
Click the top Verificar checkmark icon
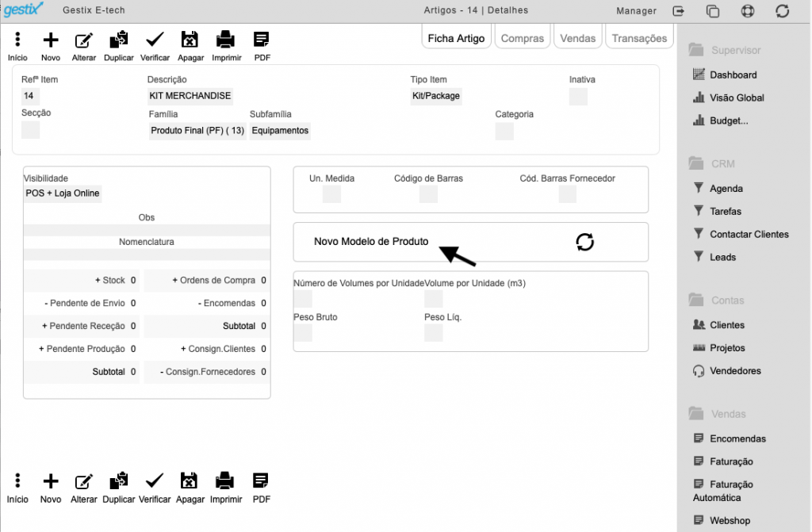[x=155, y=40]
